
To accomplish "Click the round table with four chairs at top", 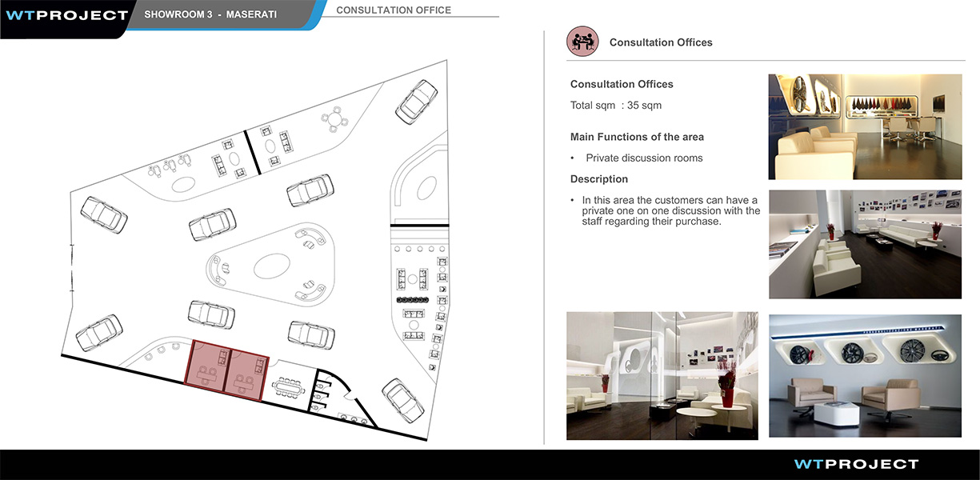I will coord(335,120).
